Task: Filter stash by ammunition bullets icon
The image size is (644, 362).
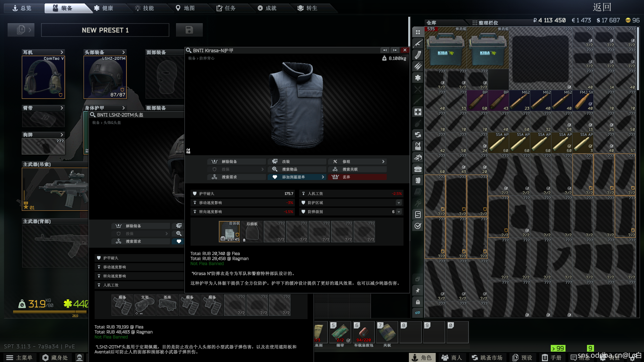Action: click(x=418, y=66)
